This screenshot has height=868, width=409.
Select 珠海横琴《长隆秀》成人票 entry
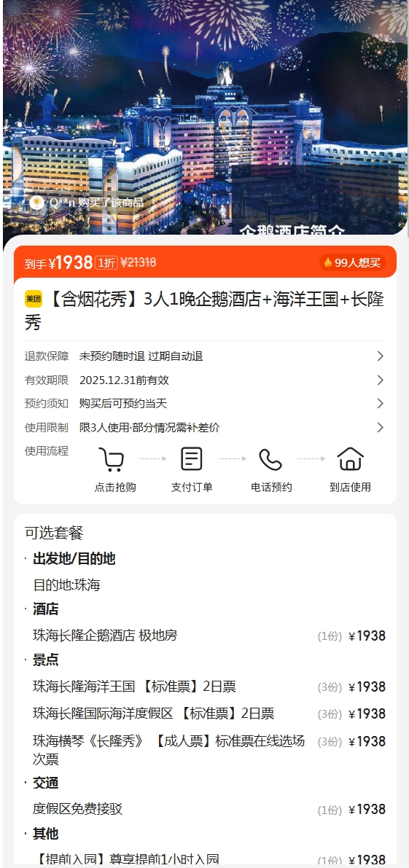click(209, 749)
